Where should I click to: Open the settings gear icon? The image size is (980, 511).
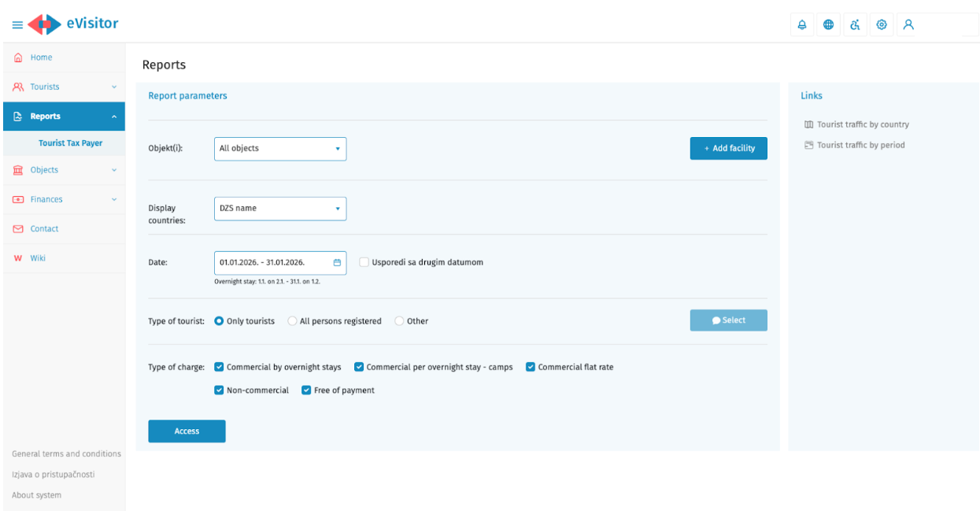[x=882, y=24]
